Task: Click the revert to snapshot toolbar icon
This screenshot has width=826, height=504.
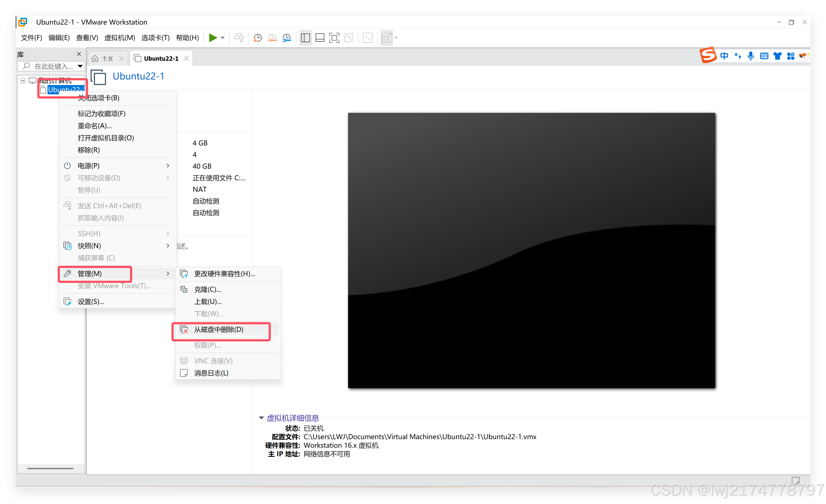Action: 272,38
